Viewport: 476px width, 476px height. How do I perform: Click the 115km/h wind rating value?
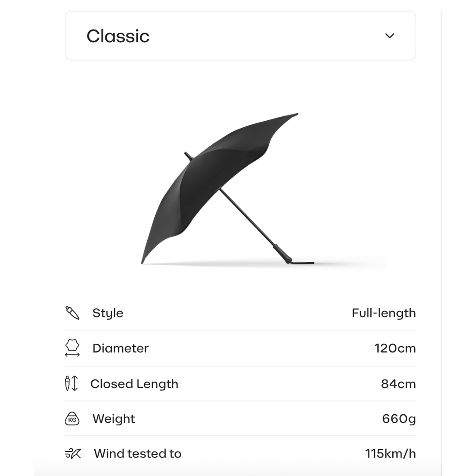[x=392, y=453]
